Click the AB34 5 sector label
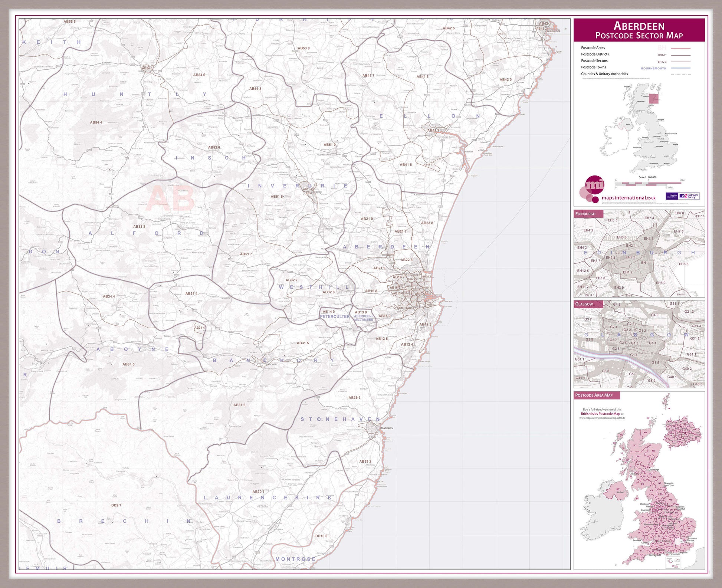The image size is (722, 588). click(x=128, y=364)
